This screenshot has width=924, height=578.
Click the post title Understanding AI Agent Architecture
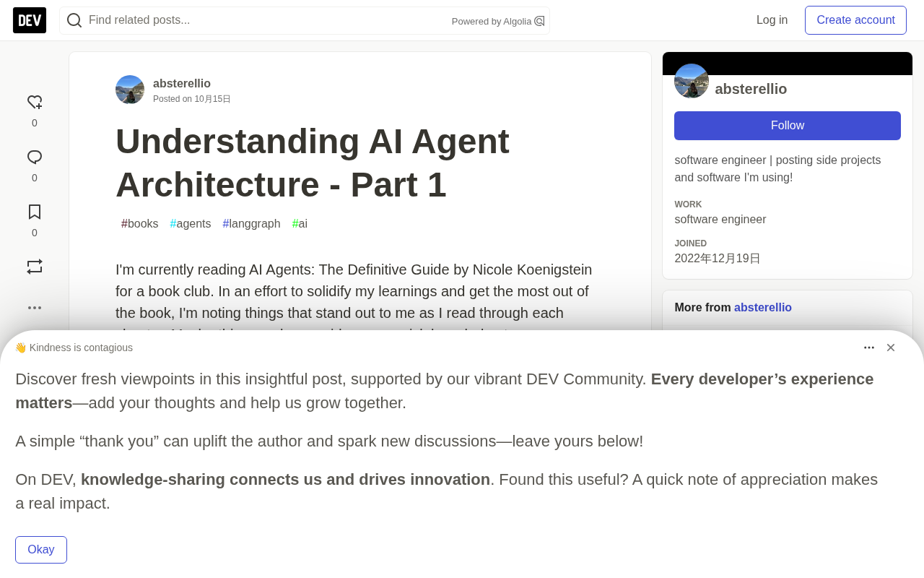[x=313, y=163]
